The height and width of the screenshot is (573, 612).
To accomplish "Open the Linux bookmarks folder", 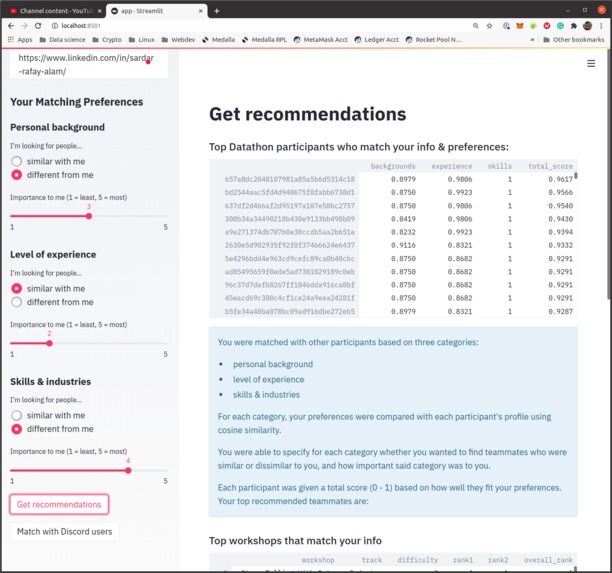I will coord(142,39).
